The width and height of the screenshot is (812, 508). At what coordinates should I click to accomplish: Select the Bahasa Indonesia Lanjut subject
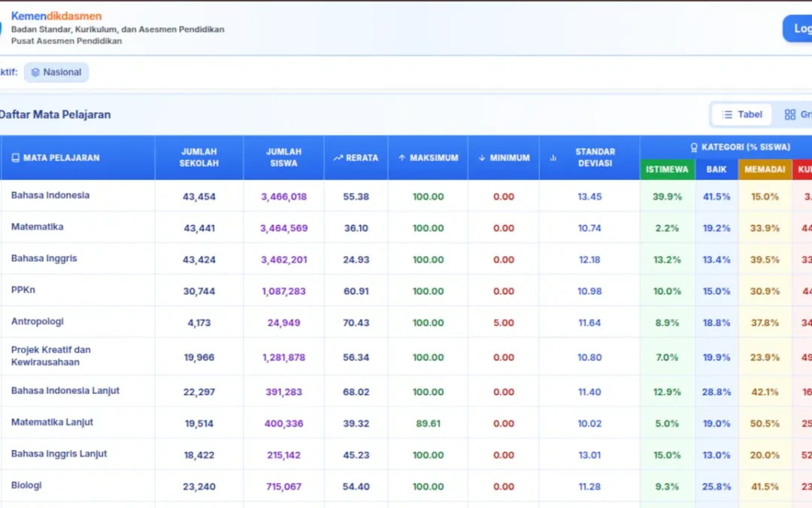point(65,391)
